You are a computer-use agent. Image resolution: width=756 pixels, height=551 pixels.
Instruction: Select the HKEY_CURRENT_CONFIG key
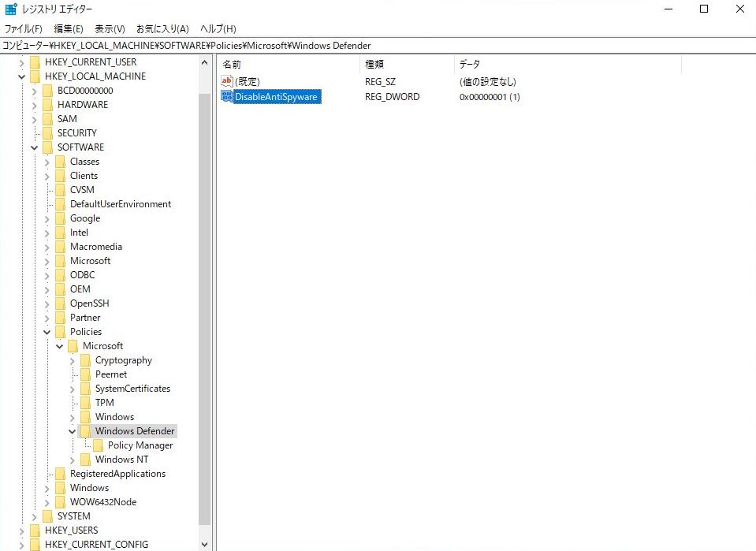(x=96, y=544)
